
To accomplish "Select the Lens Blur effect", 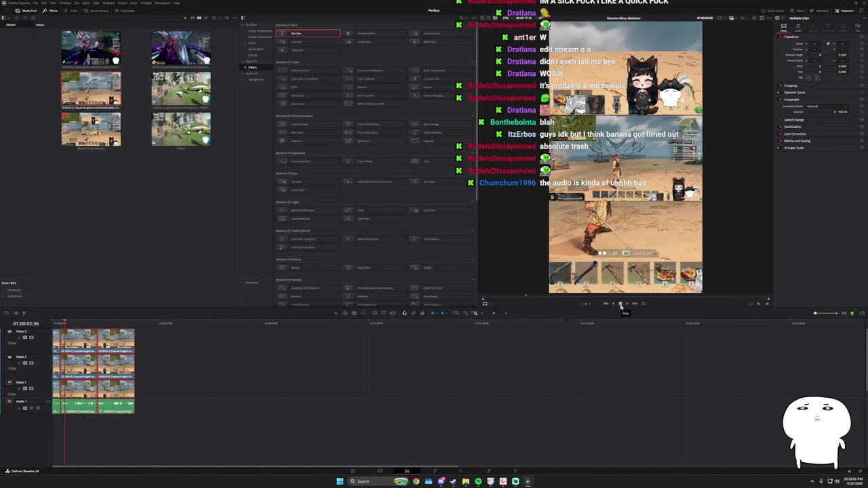I will (x=308, y=42).
